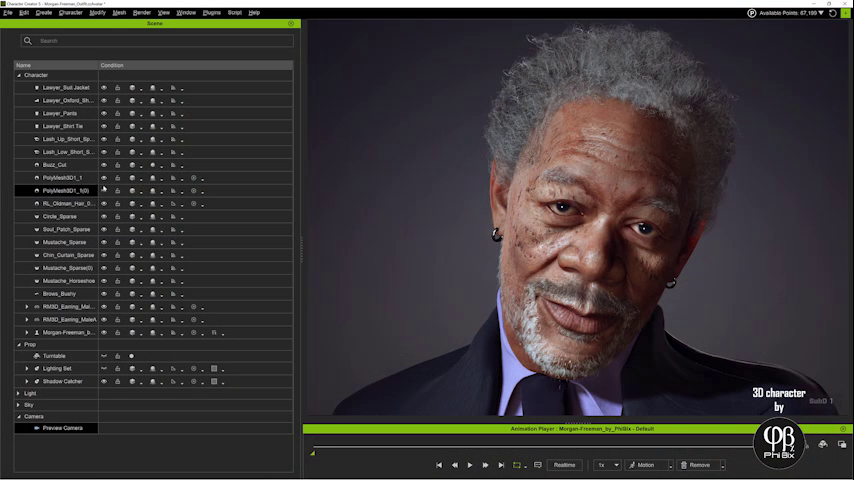This screenshot has height=480, width=854.
Task: Open the Character menu
Action: point(70,13)
